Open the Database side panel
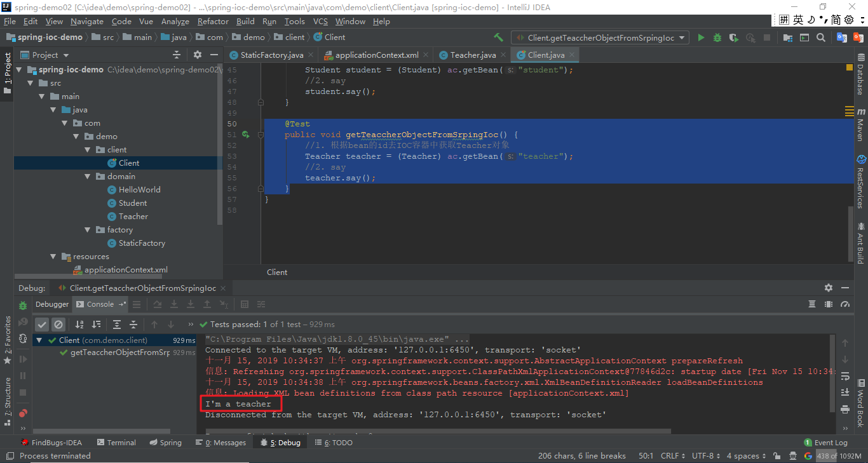 point(860,76)
